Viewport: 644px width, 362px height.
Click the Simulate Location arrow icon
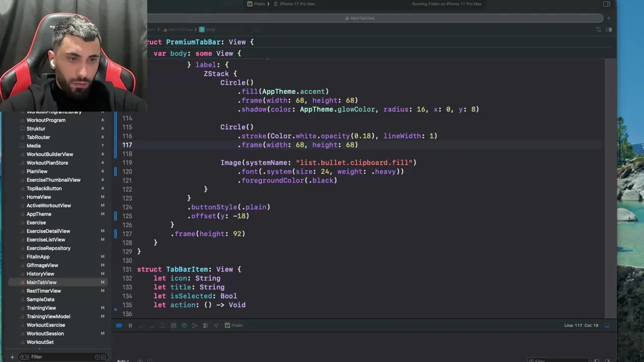point(216,326)
